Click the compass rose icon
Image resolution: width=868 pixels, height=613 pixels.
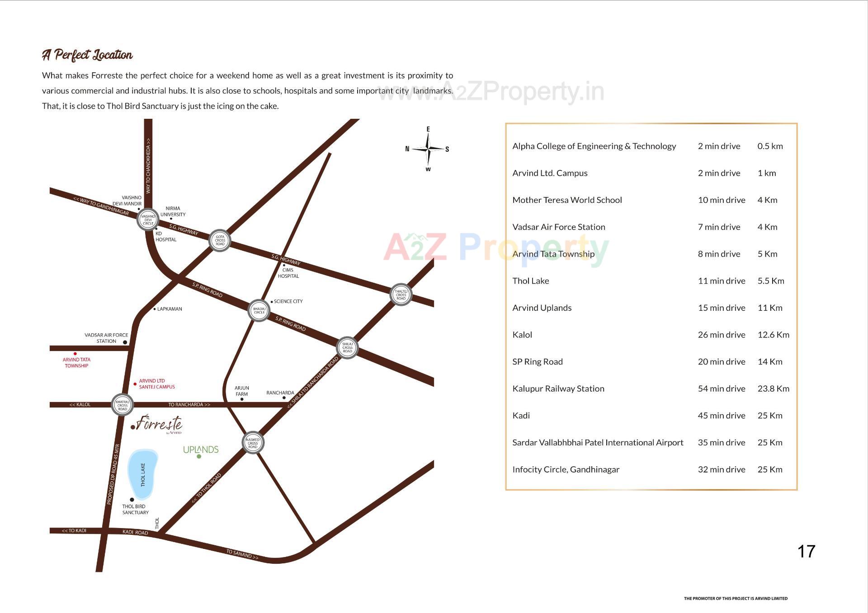coord(428,149)
